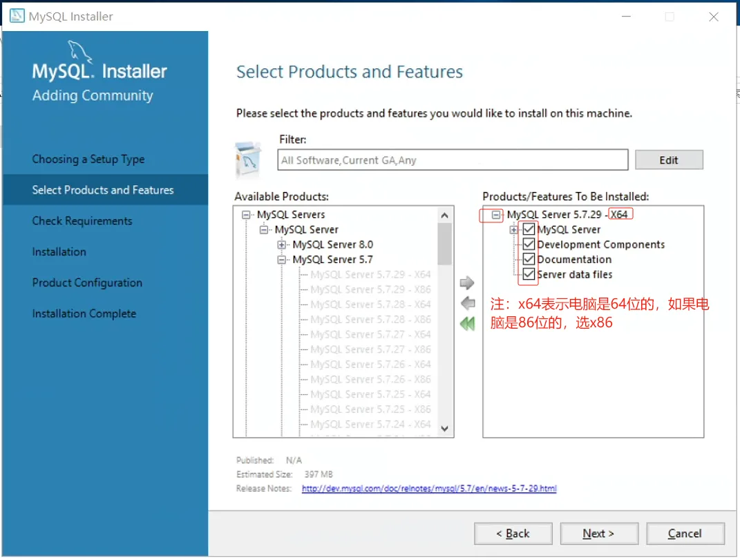Screen dimensions: 740x560
Task: Select MySQL Server 8.0 tree label
Action: tap(333, 244)
